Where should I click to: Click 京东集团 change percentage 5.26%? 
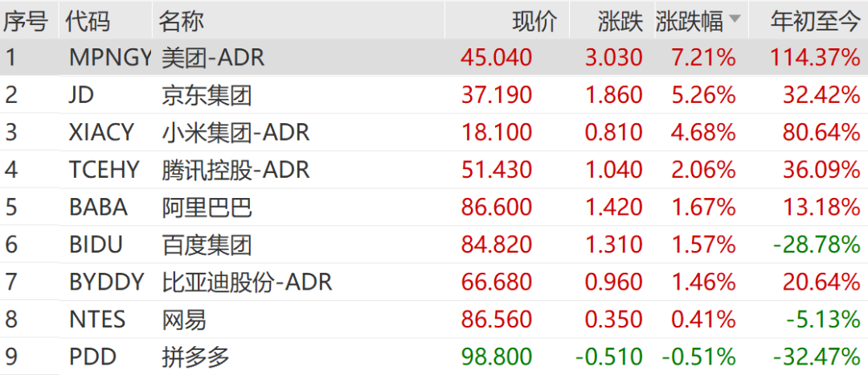click(x=704, y=96)
